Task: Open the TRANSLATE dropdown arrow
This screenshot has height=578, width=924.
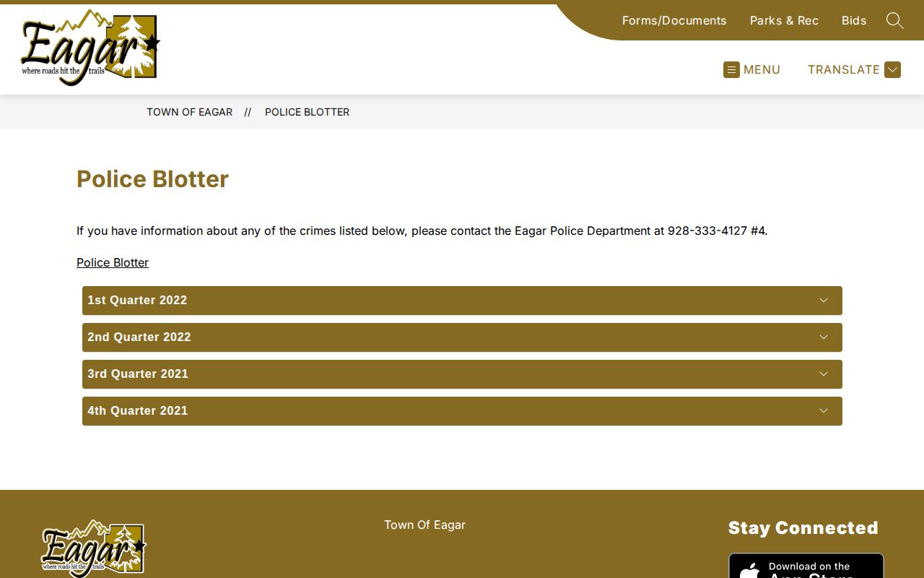Action: [x=893, y=69]
